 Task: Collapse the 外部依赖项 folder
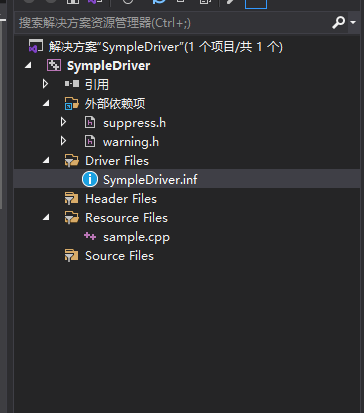[x=46, y=103]
